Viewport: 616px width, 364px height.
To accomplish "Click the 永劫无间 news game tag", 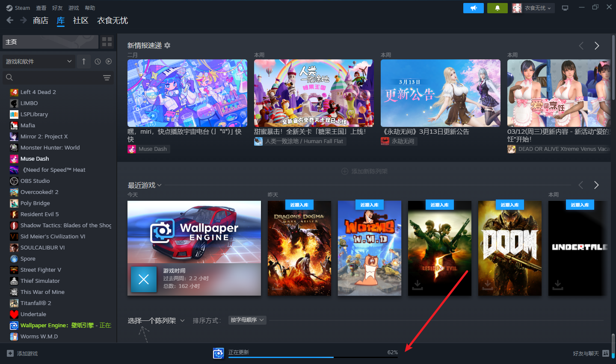I will tap(399, 141).
